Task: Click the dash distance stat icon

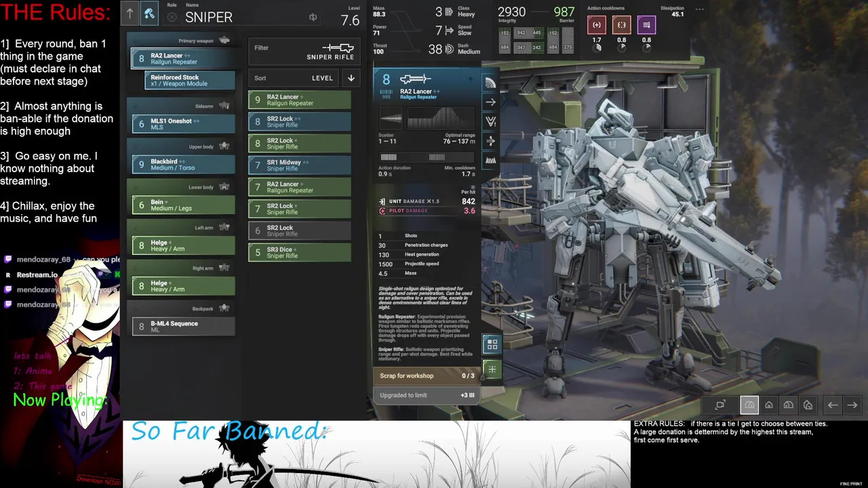Action: click(449, 49)
